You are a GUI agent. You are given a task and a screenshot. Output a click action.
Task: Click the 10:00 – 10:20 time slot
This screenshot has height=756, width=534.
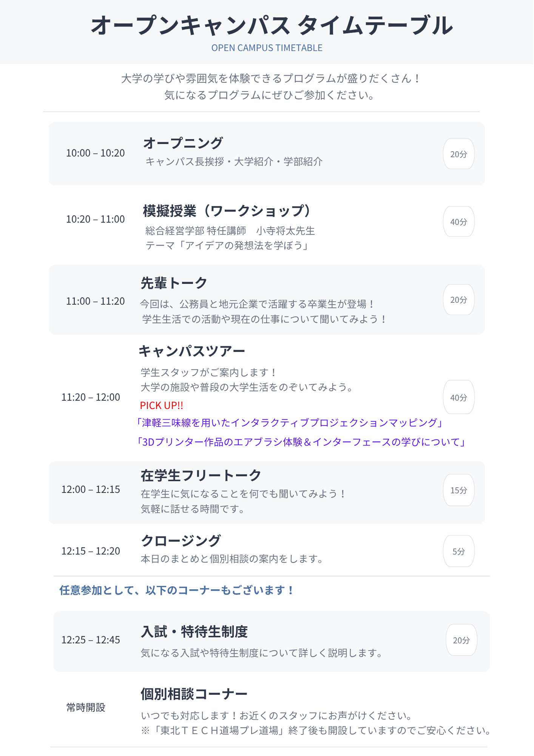(x=96, y=153)
